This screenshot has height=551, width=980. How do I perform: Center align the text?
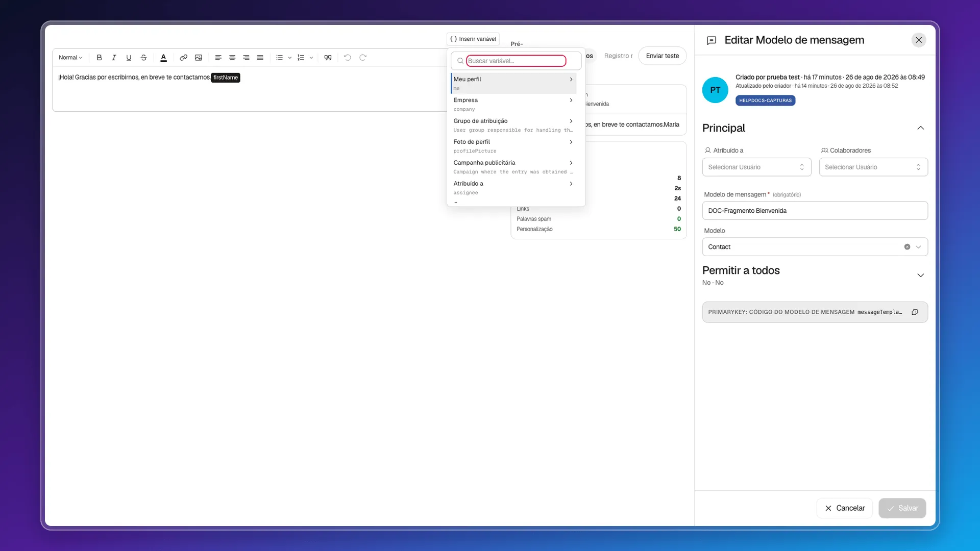[x=232, y=58]
